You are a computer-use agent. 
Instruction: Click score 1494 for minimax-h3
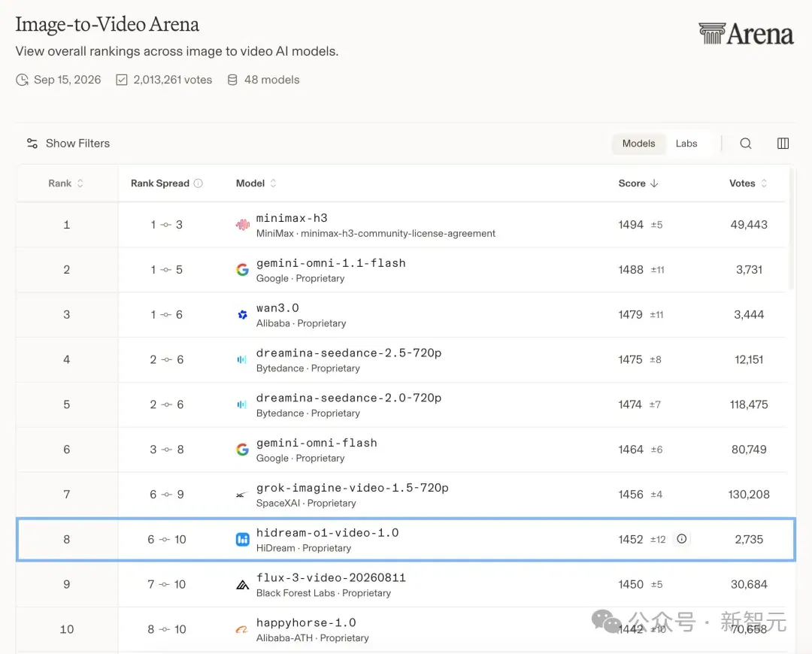[631, 225]
